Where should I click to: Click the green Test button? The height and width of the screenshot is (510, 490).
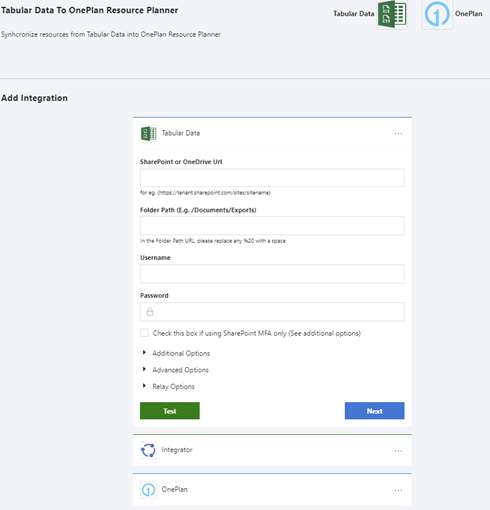[x=170, y=411]
